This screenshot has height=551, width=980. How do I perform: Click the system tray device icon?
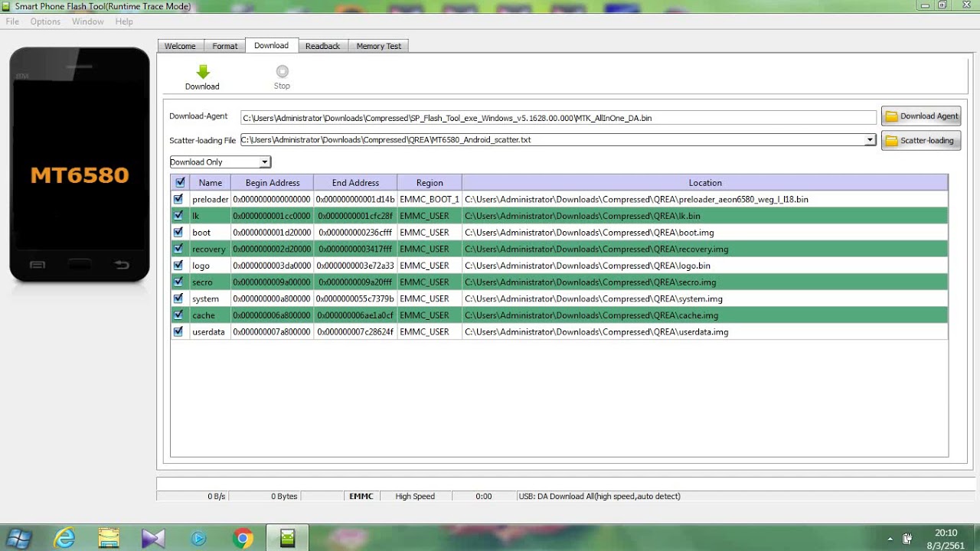pos(907,539)
